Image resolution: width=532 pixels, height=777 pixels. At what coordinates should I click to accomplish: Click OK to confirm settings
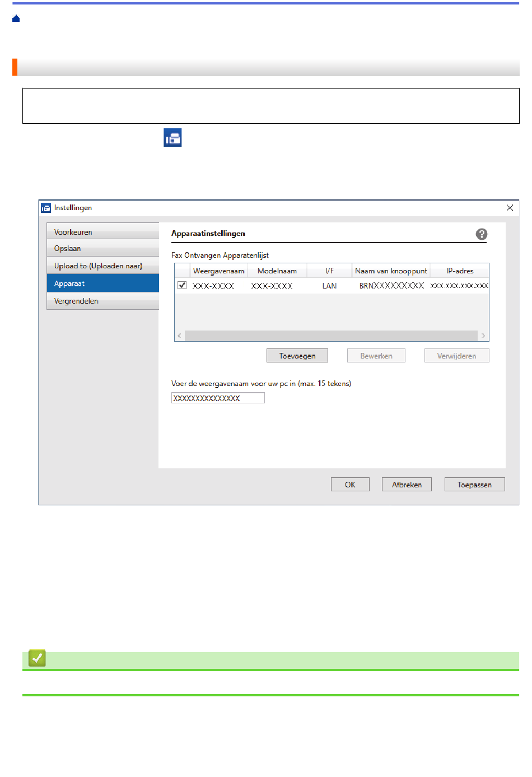[x=350, y=485]
